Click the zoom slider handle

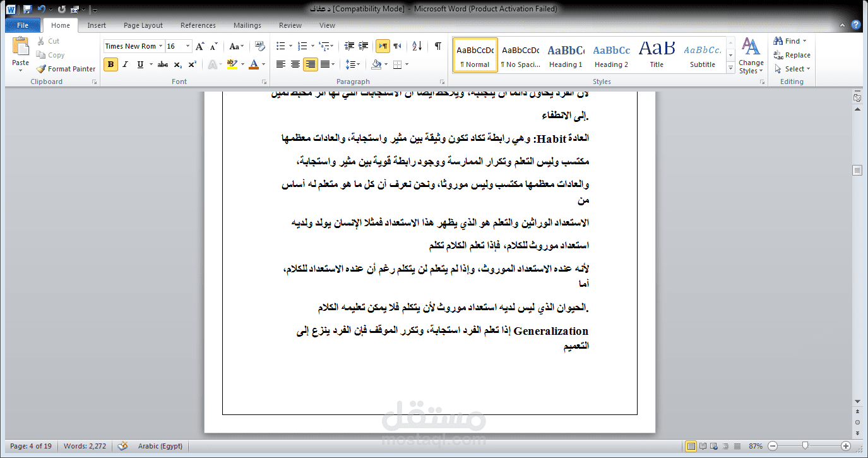pos(805,446)
